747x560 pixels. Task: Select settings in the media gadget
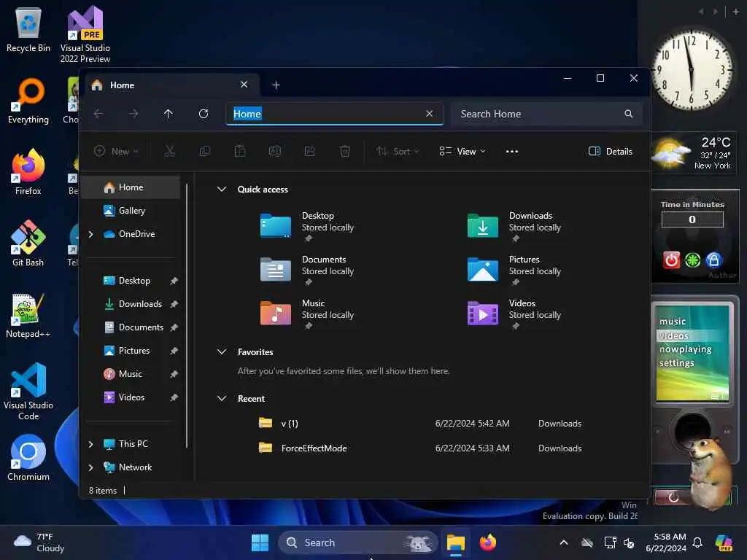tap(676, 363)
